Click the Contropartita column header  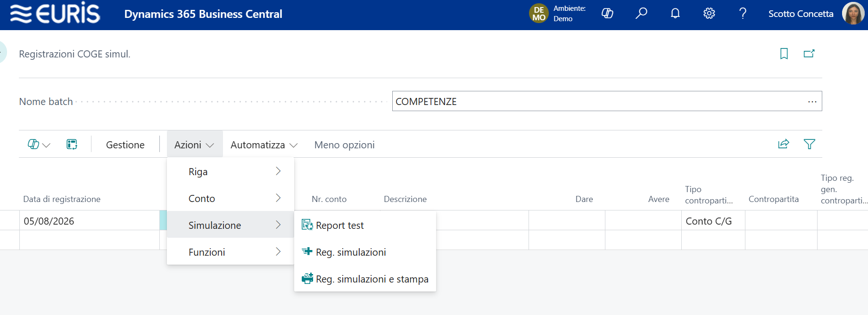tap(774, 199)
